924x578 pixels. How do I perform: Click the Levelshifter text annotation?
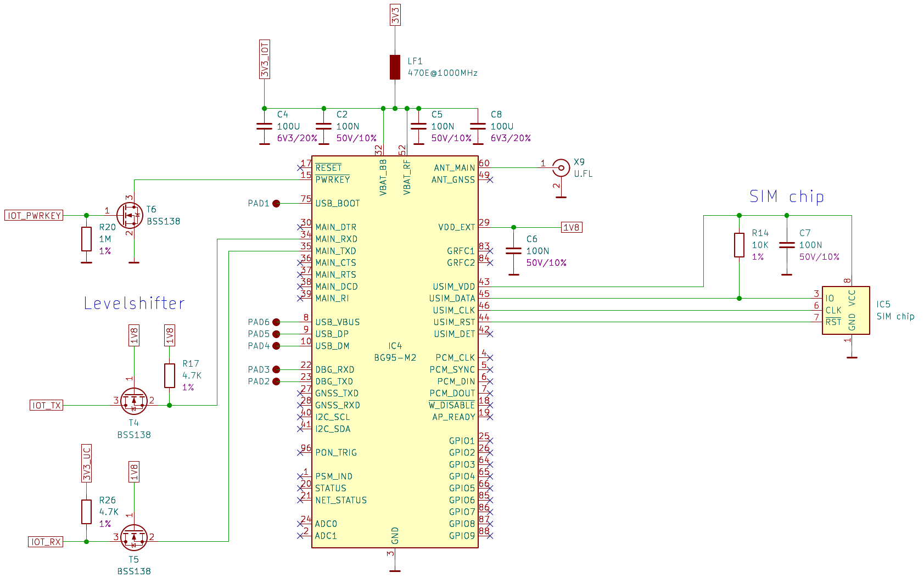[134, 303]
